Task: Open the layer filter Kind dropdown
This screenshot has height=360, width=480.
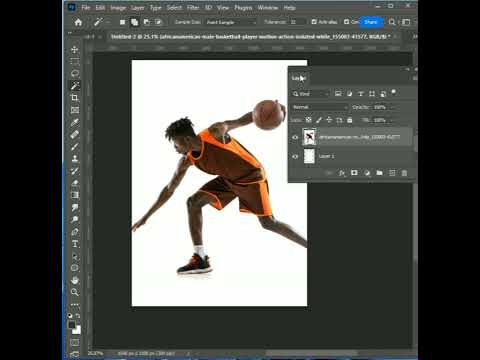Action: point(311,94)
